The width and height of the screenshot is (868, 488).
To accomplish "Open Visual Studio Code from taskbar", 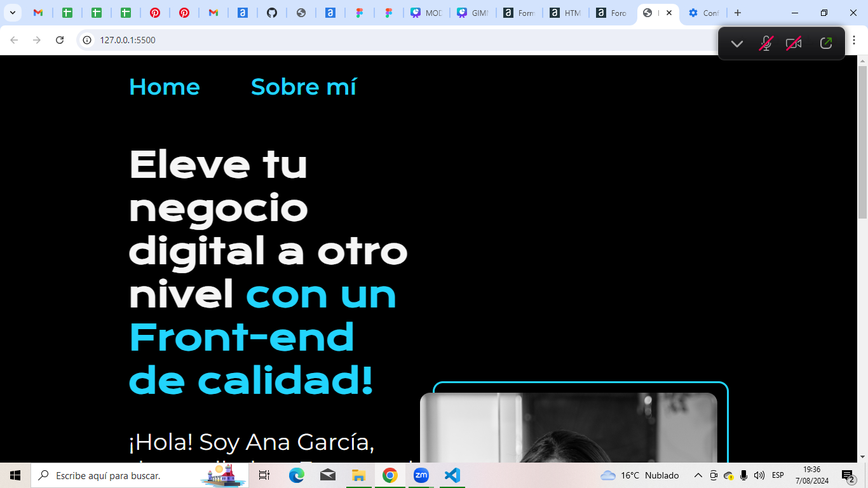I will coord(452,475).
